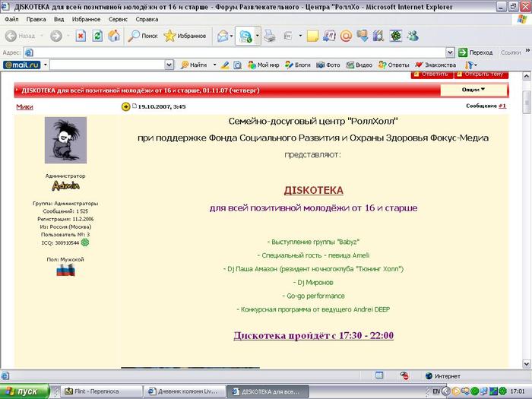The width and height of the screenshot is (532, 399).
Task: Click the music notes toolbar icon
Action: tap(329, 36)
